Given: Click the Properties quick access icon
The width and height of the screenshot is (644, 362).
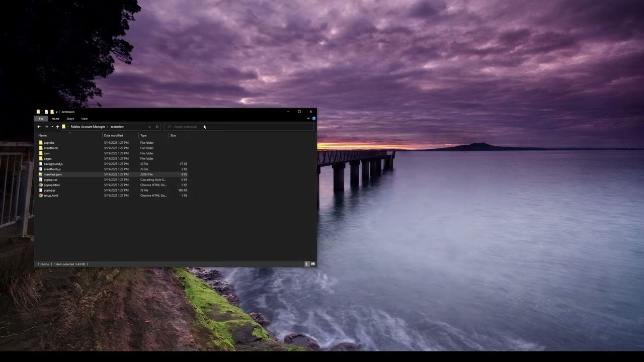Looking at the screenshot, I should [46, 112].
